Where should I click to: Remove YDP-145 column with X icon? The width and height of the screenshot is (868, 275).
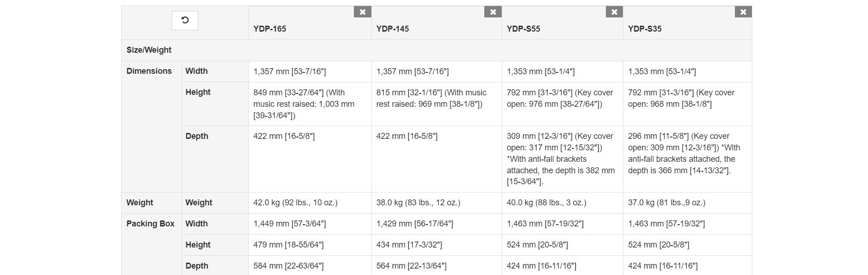(493, 12)
